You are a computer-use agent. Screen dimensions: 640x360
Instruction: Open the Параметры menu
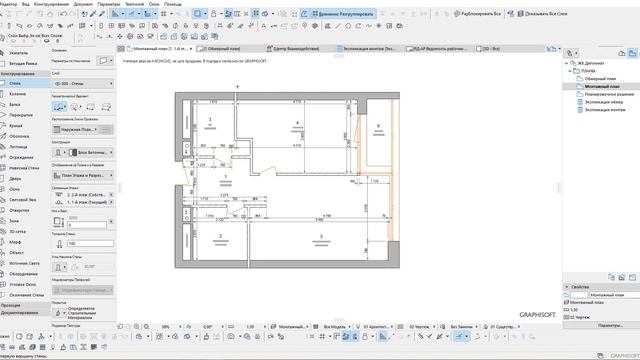(109, 4)
